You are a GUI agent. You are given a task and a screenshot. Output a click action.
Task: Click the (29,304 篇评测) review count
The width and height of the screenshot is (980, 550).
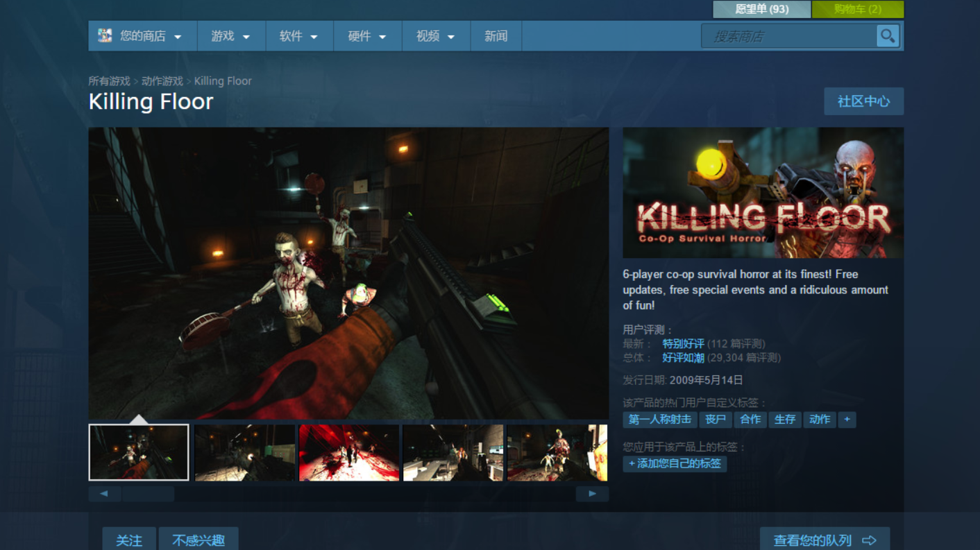coord(744,358)
